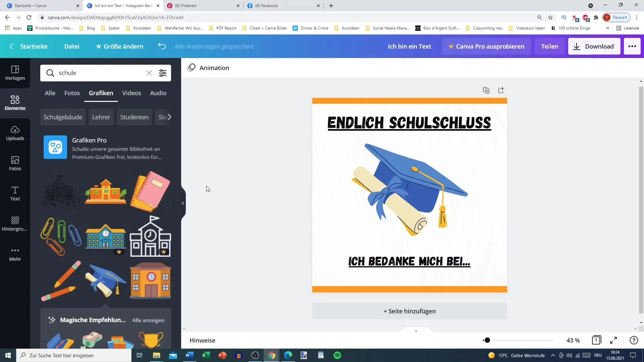
Task: Click the Animation panel icon
Action: (192, 68)
